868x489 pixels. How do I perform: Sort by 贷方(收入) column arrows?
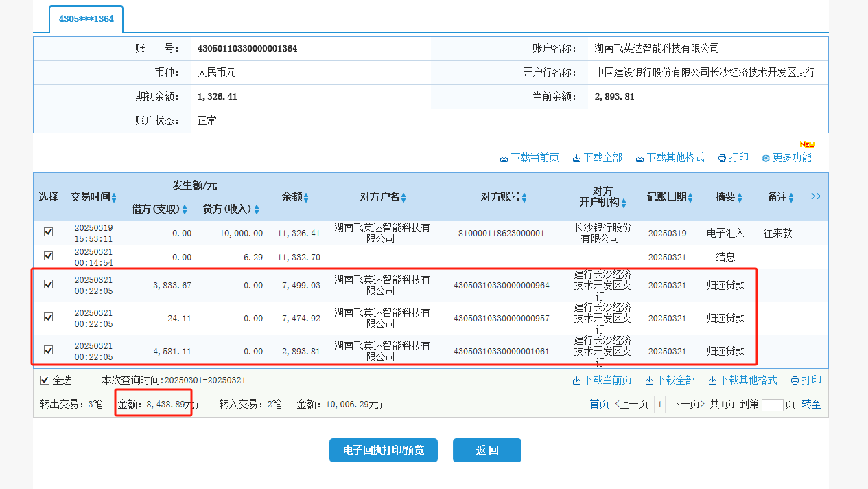click(257, 209)
